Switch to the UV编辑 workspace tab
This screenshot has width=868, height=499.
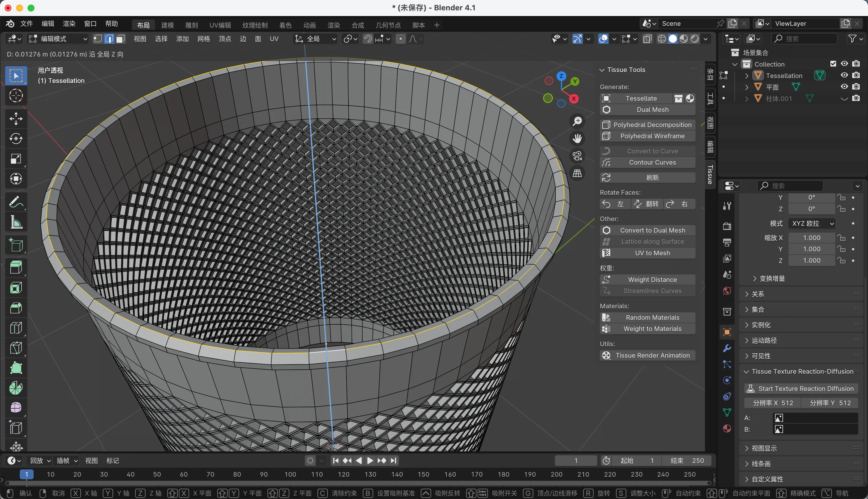220,25
